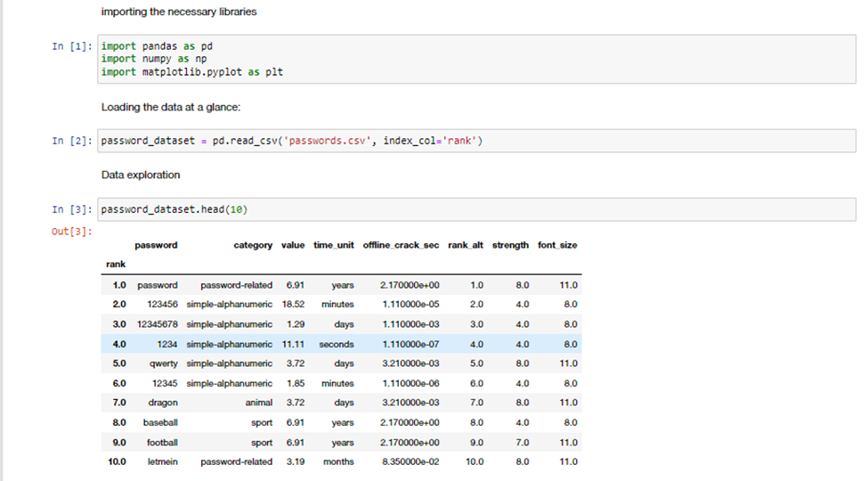Click the 'letmein' password cell
The width and height of the screenshot is (868, 481).
pos(163,461)
